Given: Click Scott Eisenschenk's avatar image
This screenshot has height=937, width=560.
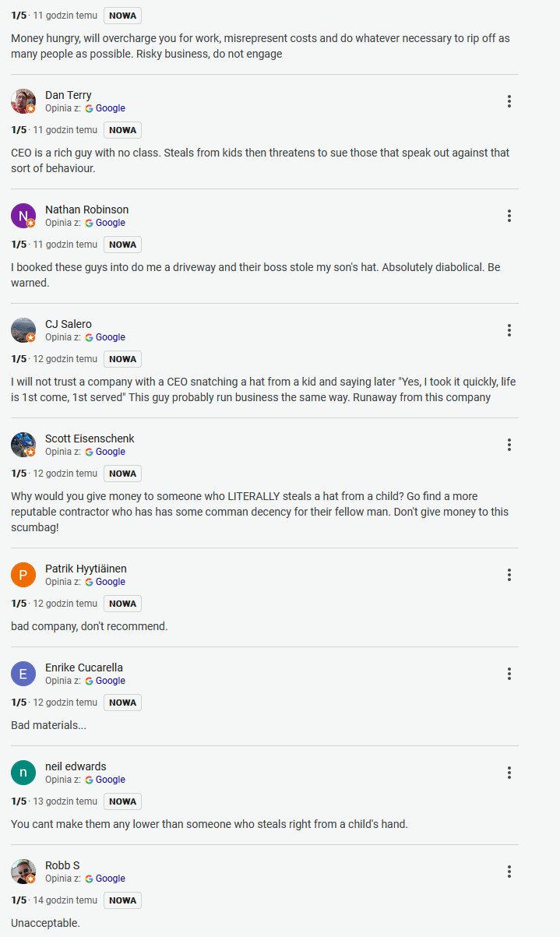Looking at the screenshot, I should click(x=23, y=445).
